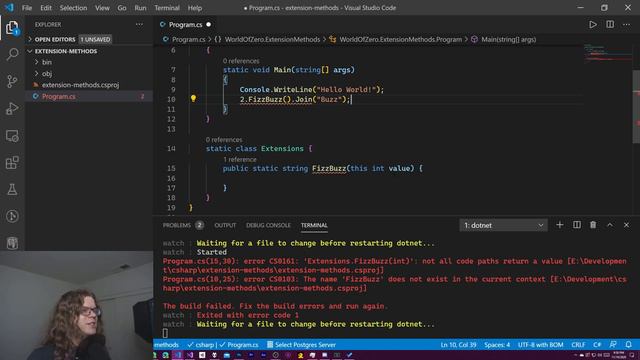The height and width of the screenshot is (360, 640).
Task: Change C# language mode
Action: click(597, 345)
